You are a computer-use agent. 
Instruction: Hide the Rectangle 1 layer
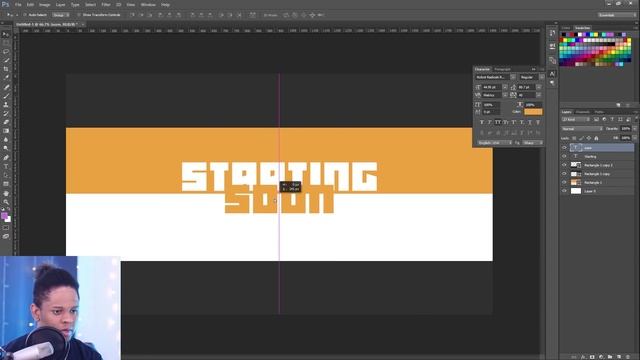[x=564, y=182]
